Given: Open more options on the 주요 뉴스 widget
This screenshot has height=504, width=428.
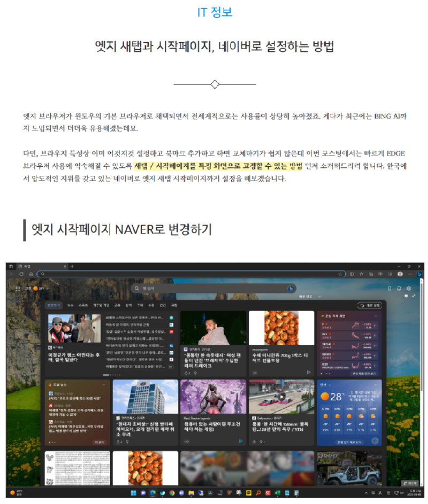Looking at the screenshot, I should click(104, 385).
